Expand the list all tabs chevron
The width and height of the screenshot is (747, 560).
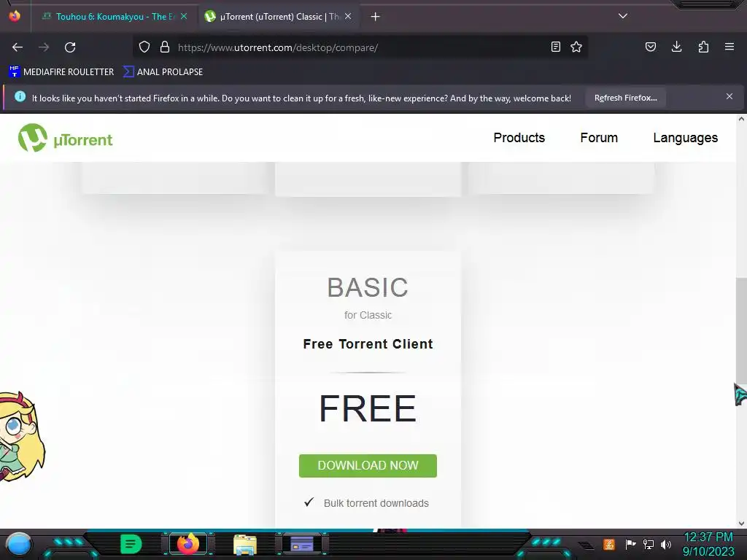[x=623, y=16]
